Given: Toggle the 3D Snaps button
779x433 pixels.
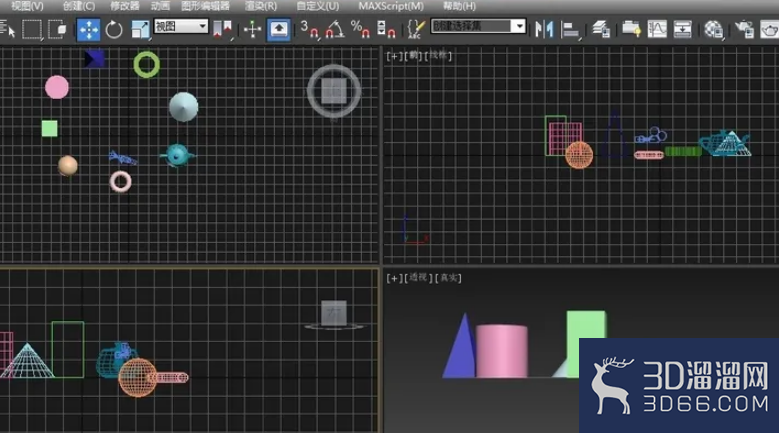Looking at the screenshot, I should point(310,29).
